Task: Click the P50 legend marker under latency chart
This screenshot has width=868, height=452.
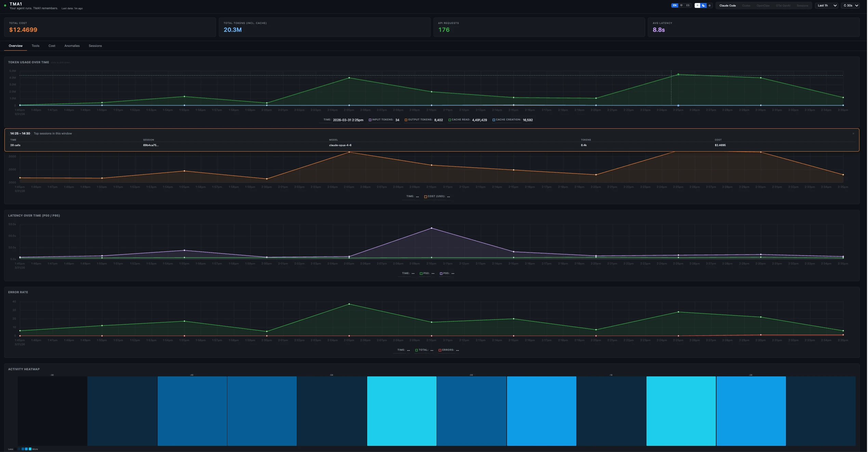Action: pos(421,273)
